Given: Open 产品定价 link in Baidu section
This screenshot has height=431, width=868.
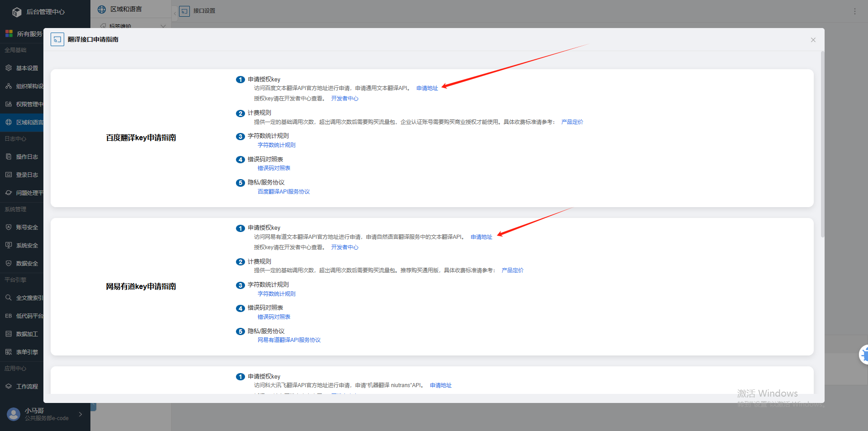Looking at the screenshot, I should [x=572, y=122].
